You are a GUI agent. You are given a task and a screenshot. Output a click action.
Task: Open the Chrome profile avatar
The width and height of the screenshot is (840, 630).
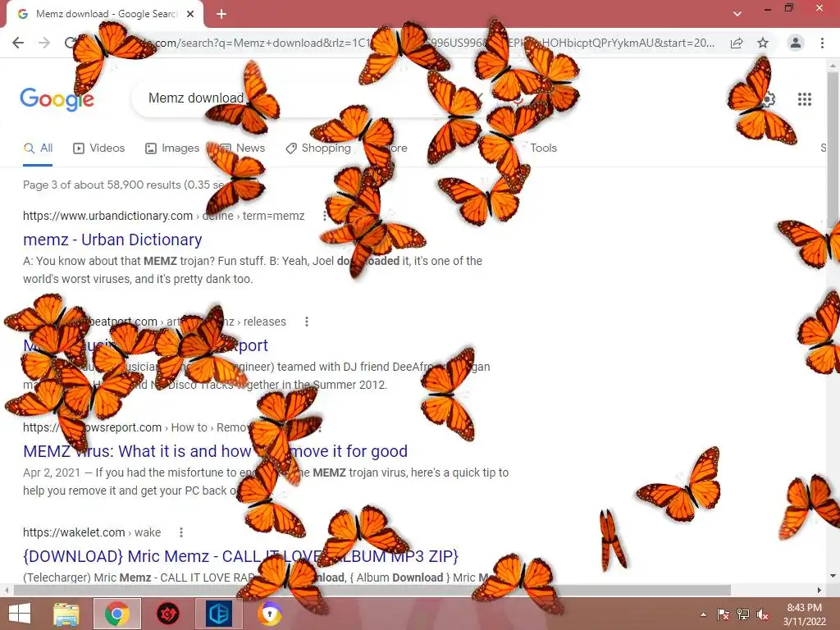[796, 43]
